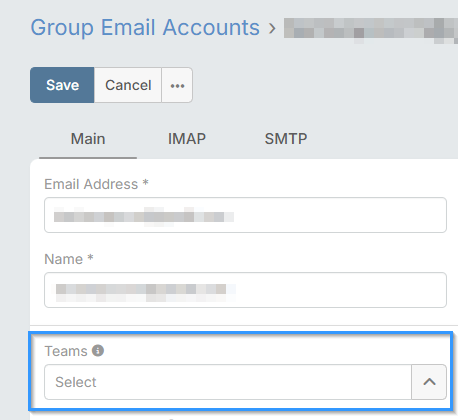This screenshot has width=458, height=420.
Task: Click the Email Address label
Action: point(91,184)
